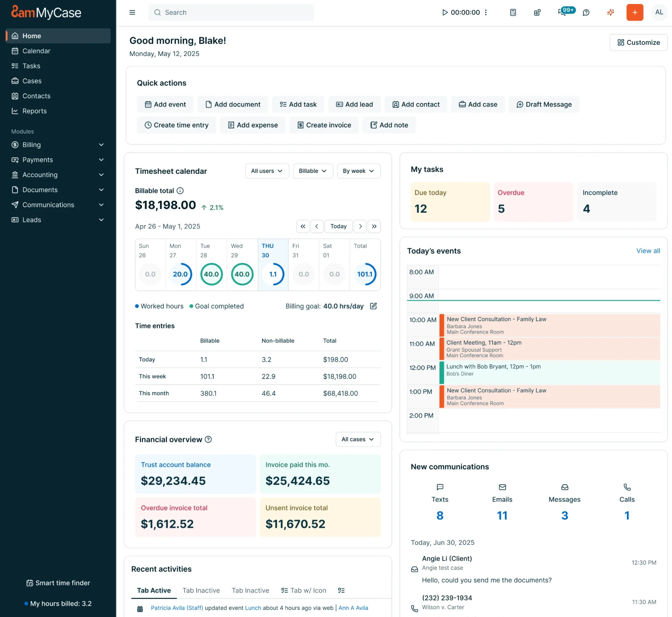Image resolution: width=672 pixels, height=617 pixels.
Task: Select Thursday 30 progress circle in timesheet
Action: (x=273, y=274)
